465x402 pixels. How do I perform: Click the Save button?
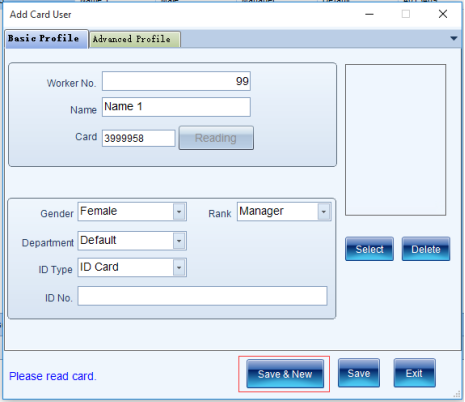tap(359, 373)
